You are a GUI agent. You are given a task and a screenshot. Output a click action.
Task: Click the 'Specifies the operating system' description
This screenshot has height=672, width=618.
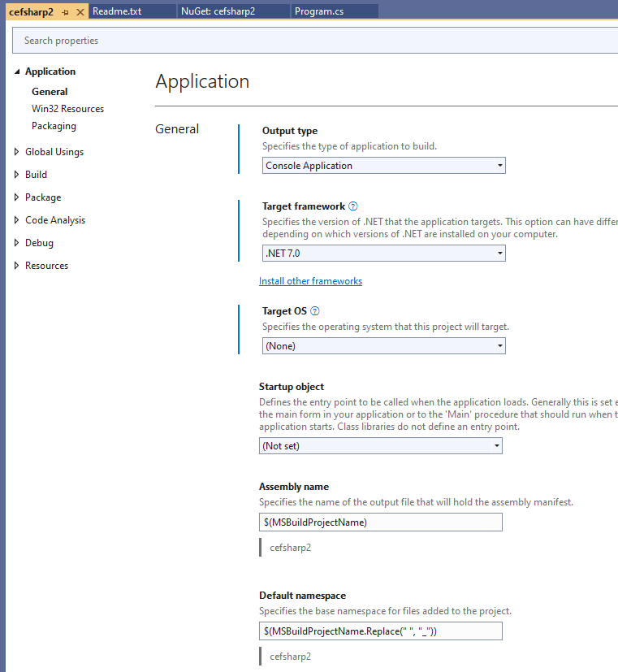(x=386, y=327)
